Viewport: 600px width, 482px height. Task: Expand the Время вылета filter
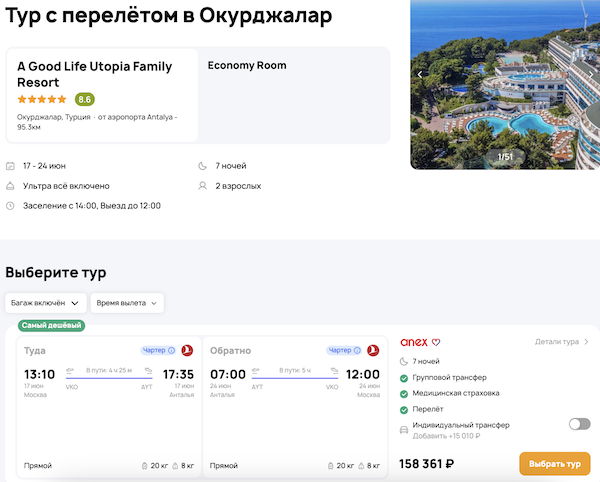[127, 302]
